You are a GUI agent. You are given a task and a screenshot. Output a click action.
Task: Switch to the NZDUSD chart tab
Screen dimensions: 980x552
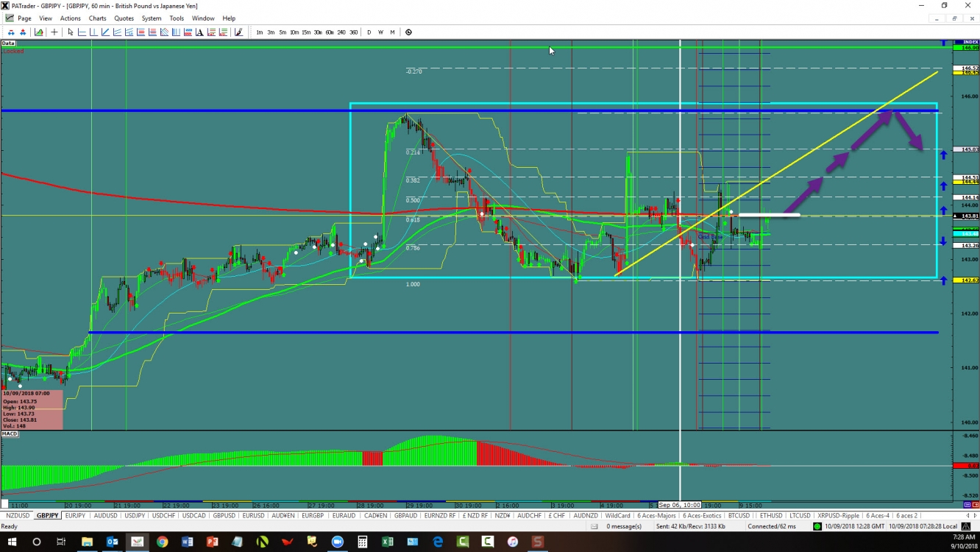tap(18, 515)
